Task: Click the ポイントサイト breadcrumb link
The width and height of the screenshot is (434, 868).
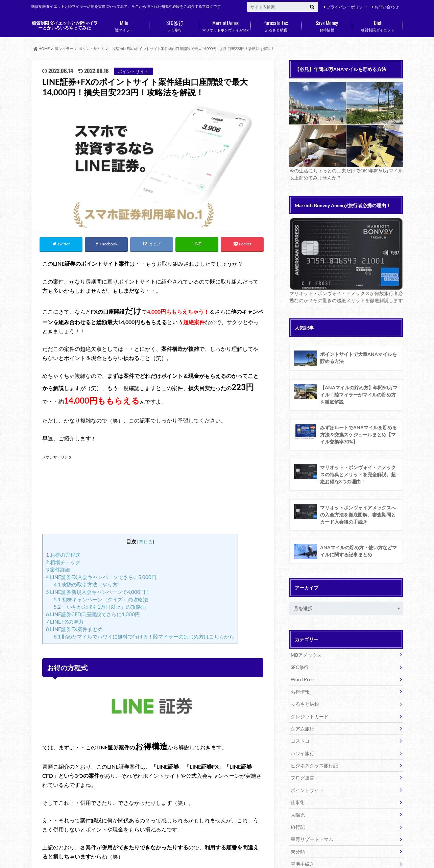Action: point(91,49)
